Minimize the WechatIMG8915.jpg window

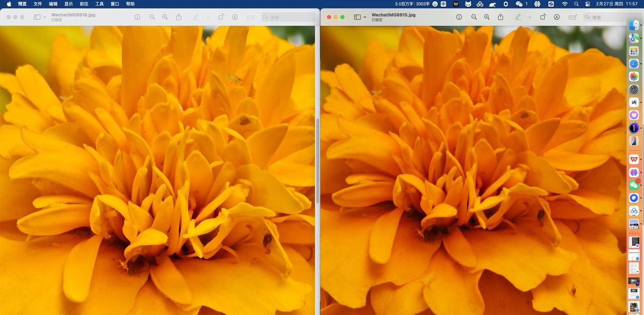tap(336, 17)
